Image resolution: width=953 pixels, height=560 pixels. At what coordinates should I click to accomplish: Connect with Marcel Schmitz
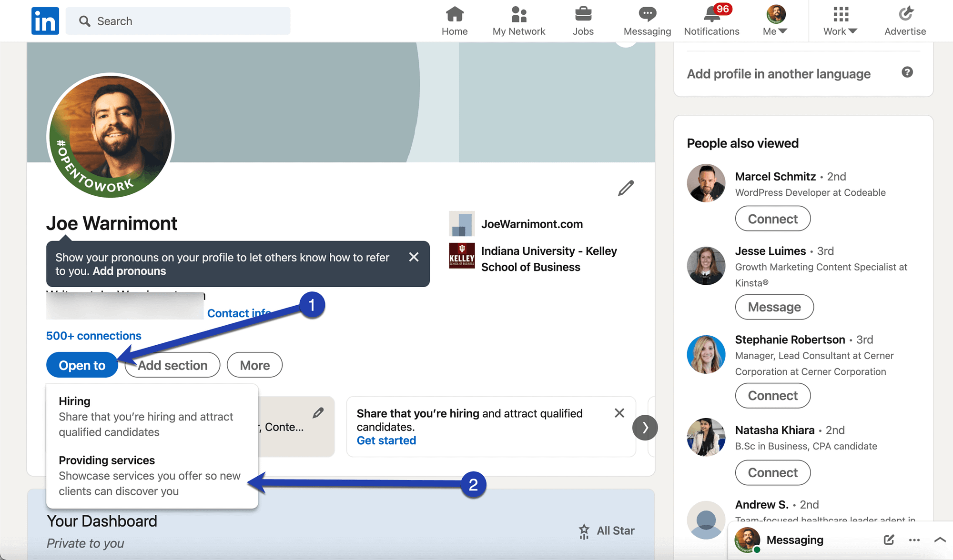[772, 219]
